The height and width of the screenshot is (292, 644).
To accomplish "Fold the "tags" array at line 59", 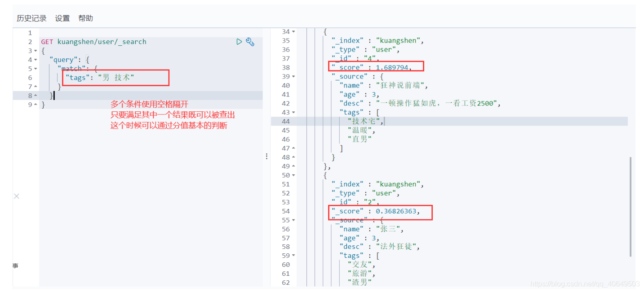I will 293,256.
